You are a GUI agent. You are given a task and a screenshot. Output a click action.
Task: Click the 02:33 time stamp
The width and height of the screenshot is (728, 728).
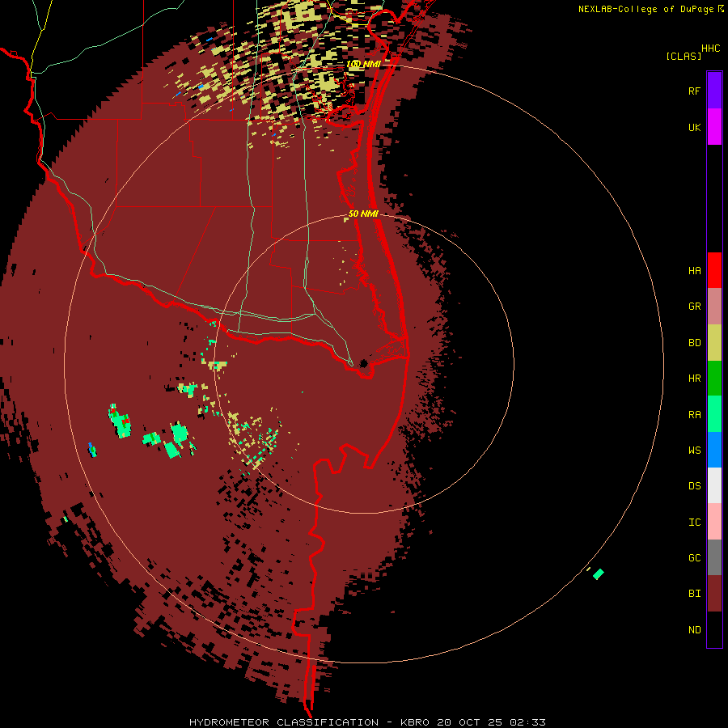tap(527, 722)
